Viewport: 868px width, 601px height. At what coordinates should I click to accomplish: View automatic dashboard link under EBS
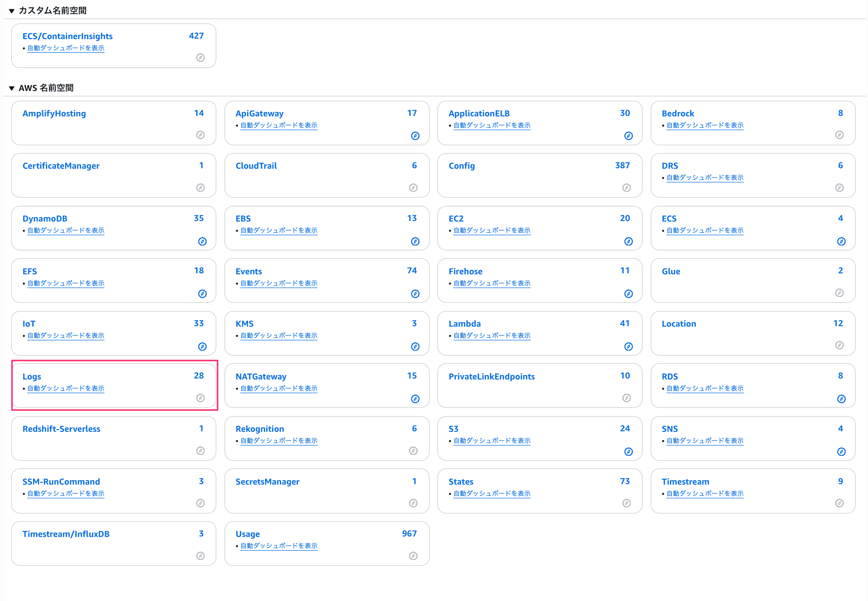coord(279,230)
